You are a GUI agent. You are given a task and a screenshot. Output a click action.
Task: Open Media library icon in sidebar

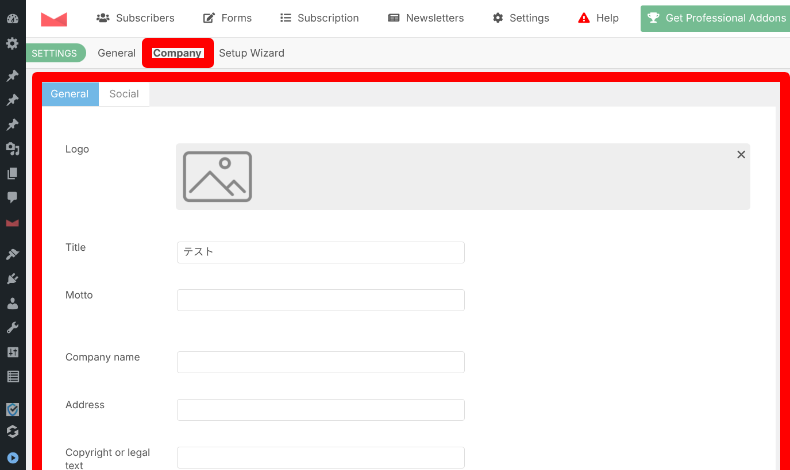13,149
